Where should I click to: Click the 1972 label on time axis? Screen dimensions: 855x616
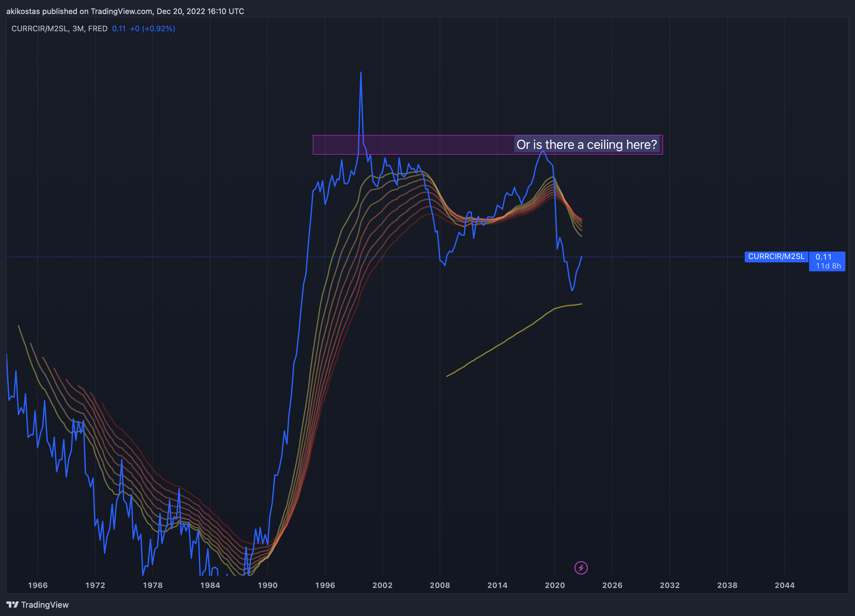(95, 585)
